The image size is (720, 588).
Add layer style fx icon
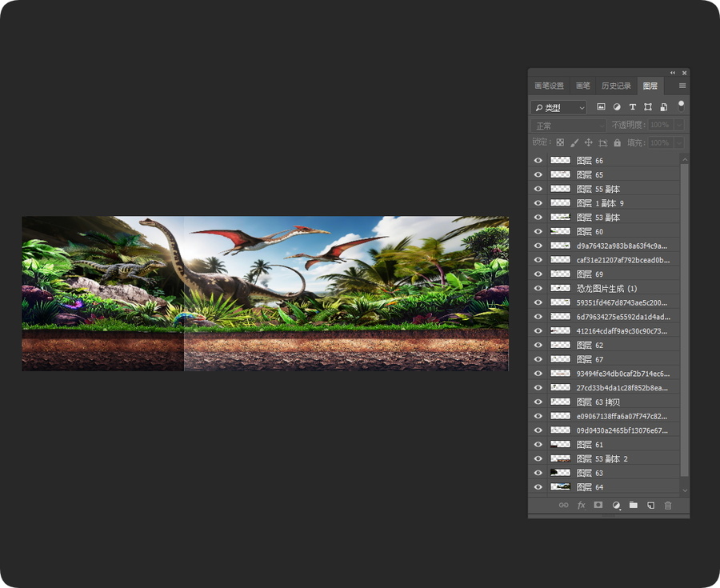coord(581,505)
